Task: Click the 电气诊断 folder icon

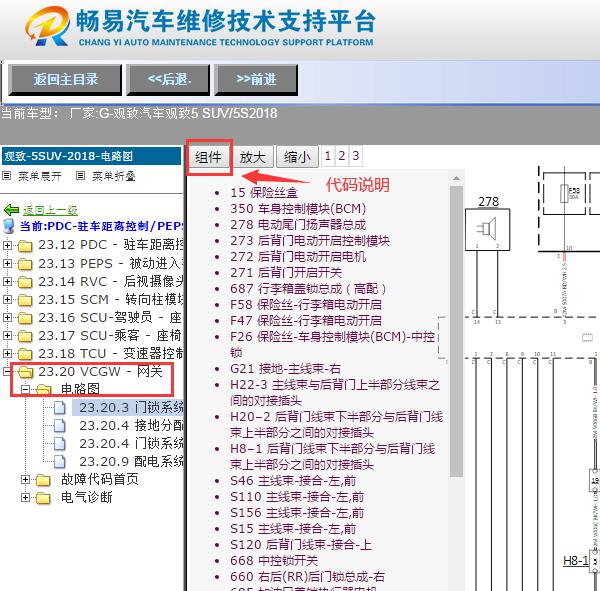Action: tap(43, 498)
